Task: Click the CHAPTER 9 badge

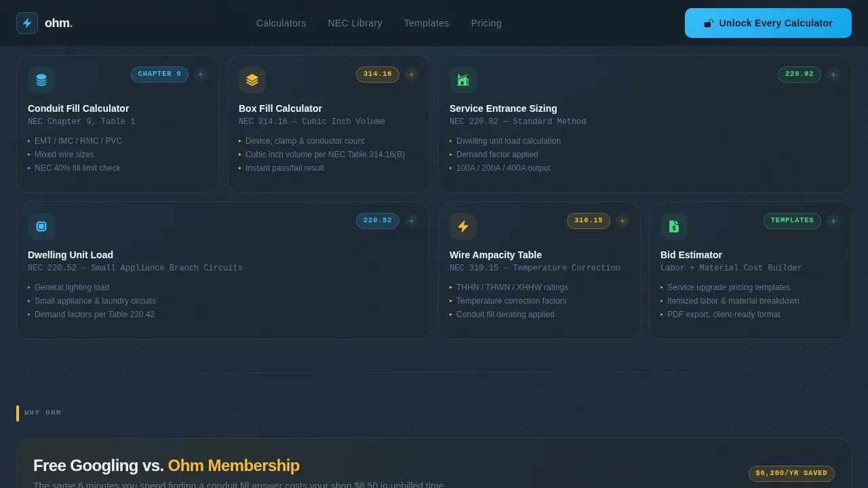Action: [x=159, y=75]
